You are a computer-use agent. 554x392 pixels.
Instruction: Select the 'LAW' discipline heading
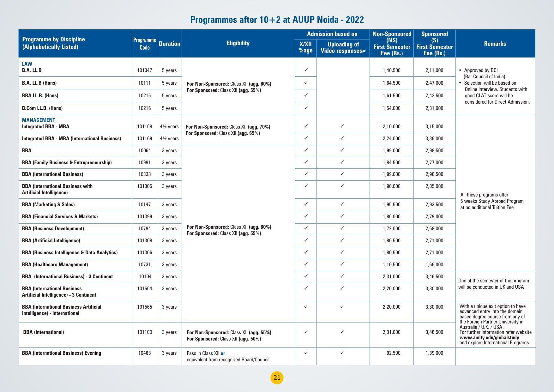tap(27, 64)
